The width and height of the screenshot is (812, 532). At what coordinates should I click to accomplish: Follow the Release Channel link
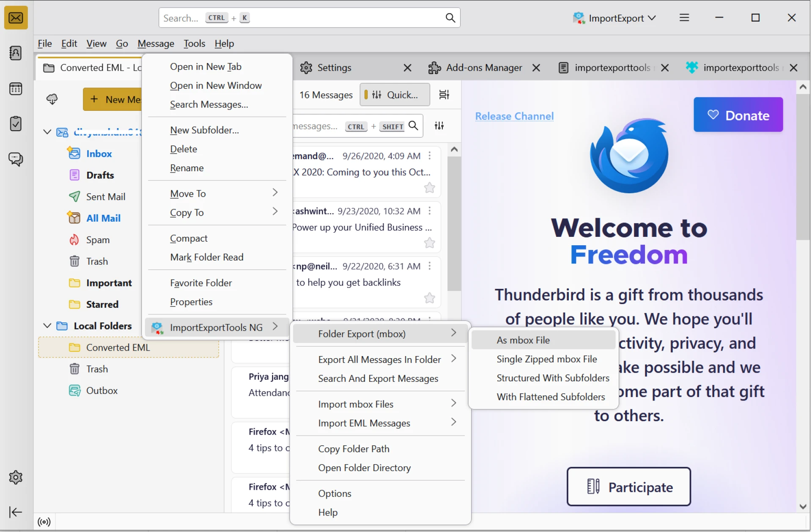click(x=514, y=116)
